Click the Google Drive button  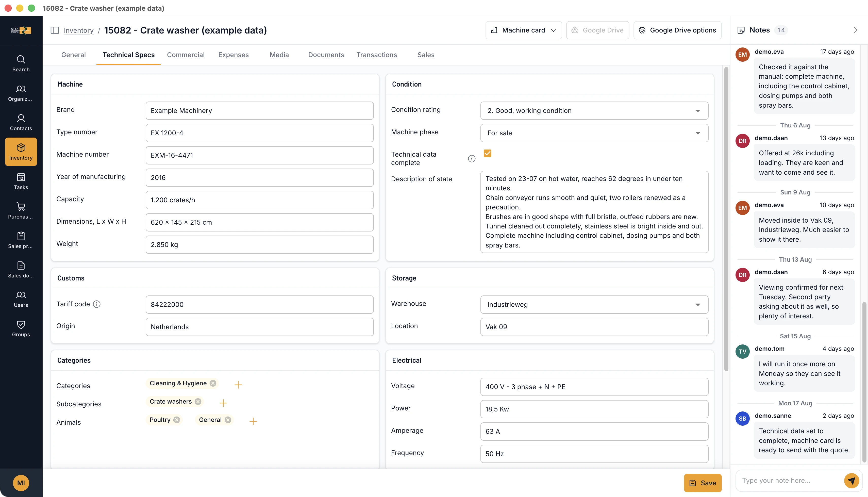coord(597,30)
